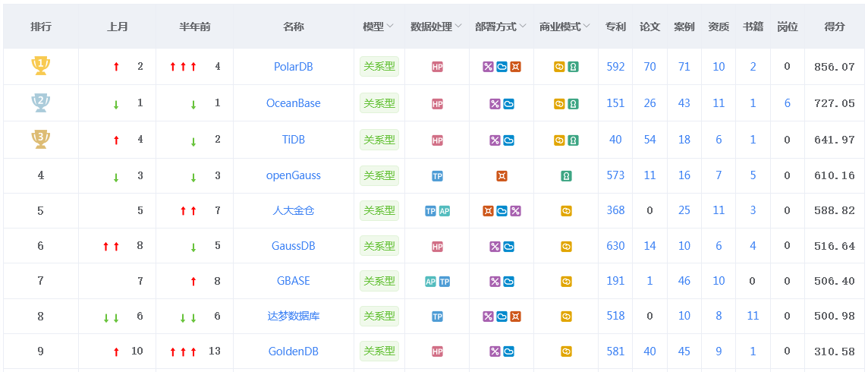The width and height of the screenshot is (868, 372).
Task: Open the PolarDB database link
Action: tap(294, 67)
